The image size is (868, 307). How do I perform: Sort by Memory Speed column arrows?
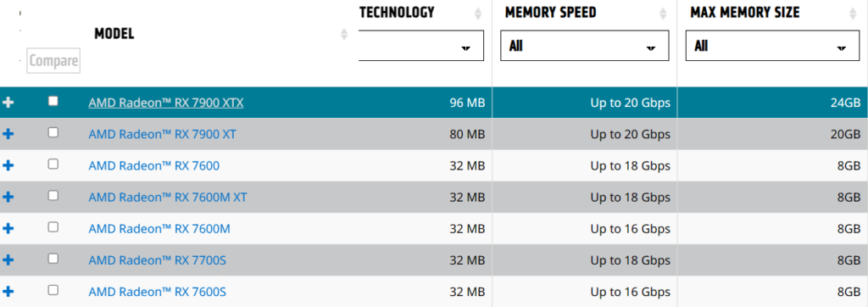point(663,14)
